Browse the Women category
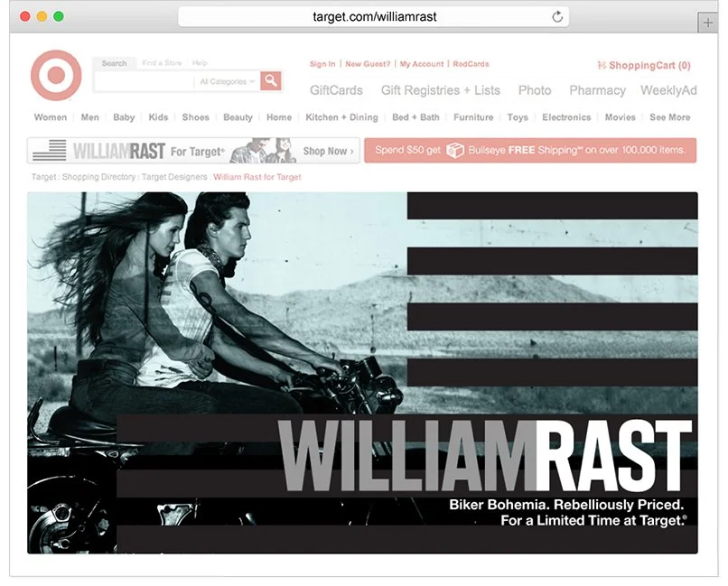 [51, 117]
